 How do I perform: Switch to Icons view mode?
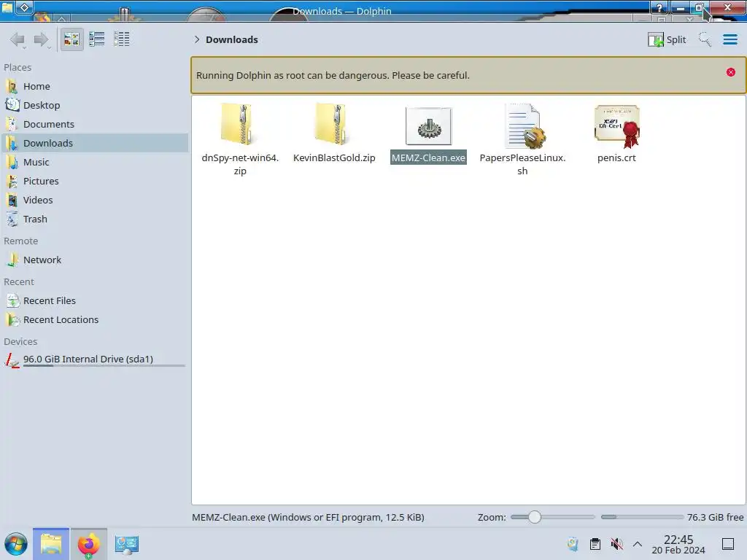click(71, 39)
